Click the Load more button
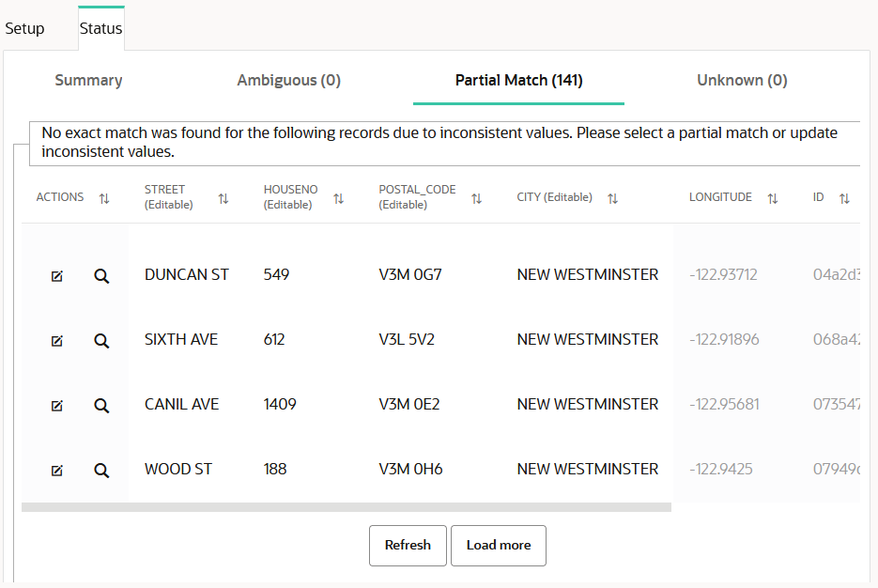The image size is (878, 588). click(x=499, y=546)
